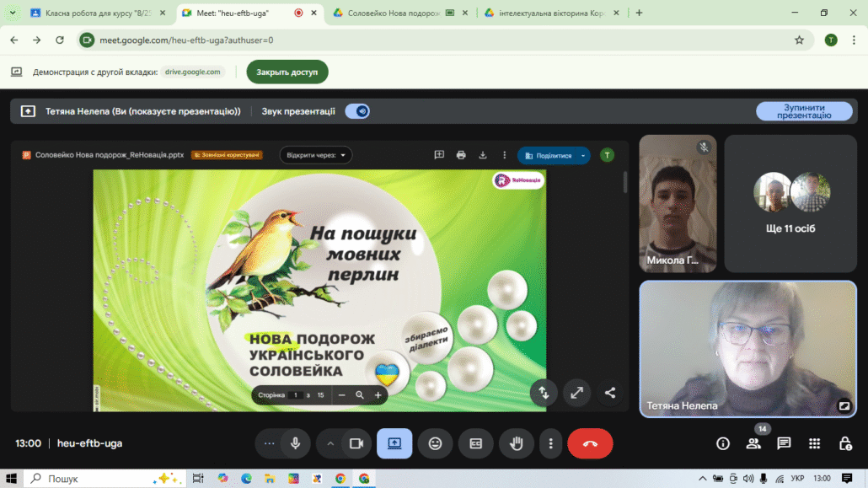Mute the microphone in the call bar
The image size is (868, 488).
[x=296, y=443]
